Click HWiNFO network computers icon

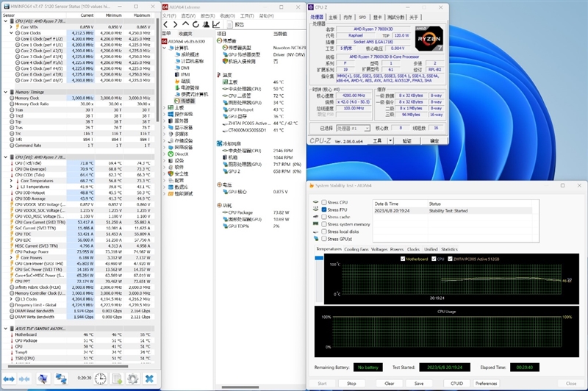(61, 379)
